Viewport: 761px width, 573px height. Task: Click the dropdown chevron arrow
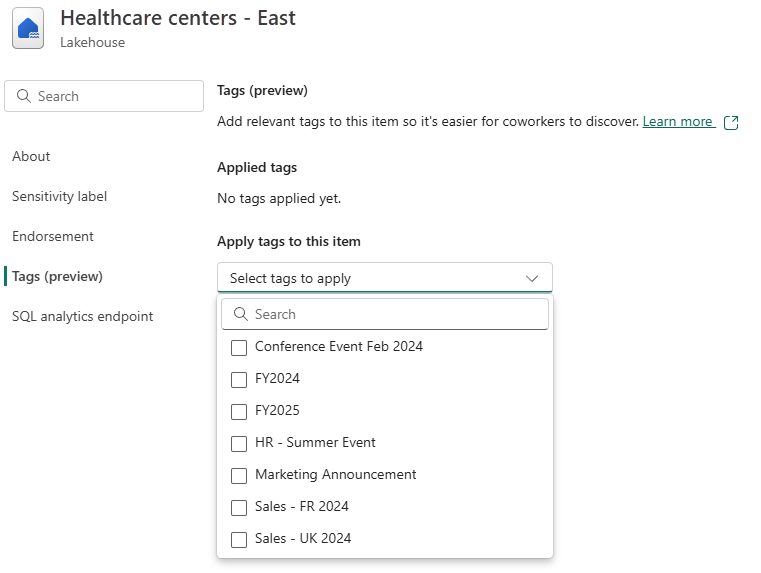pyautogui.click(x=532, y=278)
